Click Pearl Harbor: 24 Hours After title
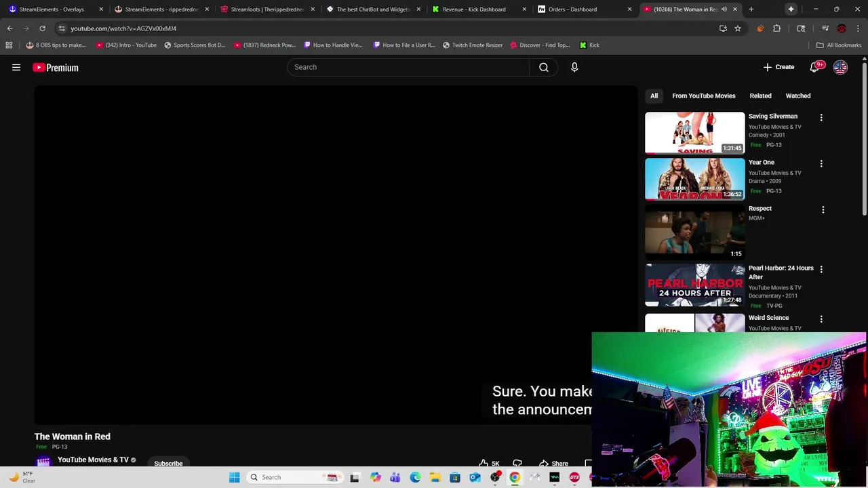The width and height of the screenshot is (868, 488). coord(781,272)
